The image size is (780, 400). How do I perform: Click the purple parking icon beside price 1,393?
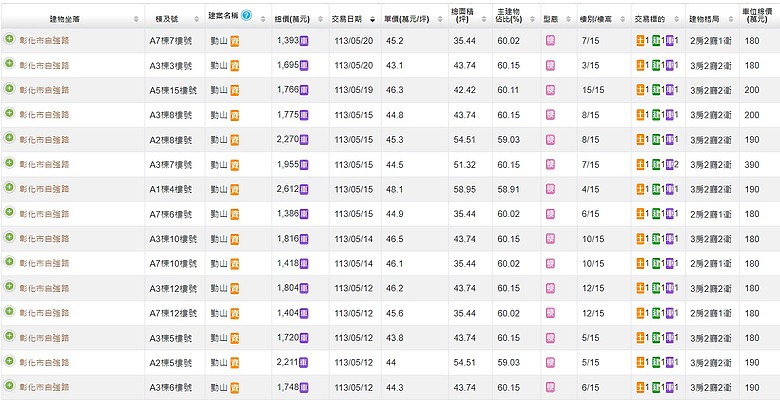(x=304, y=41)
